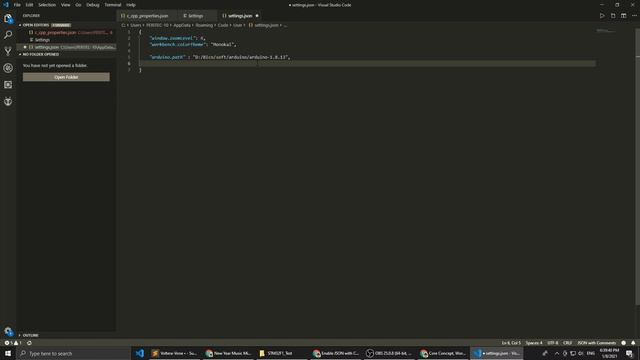
Task: Open the Windows Action Center icon
Action: click(629, 353)
